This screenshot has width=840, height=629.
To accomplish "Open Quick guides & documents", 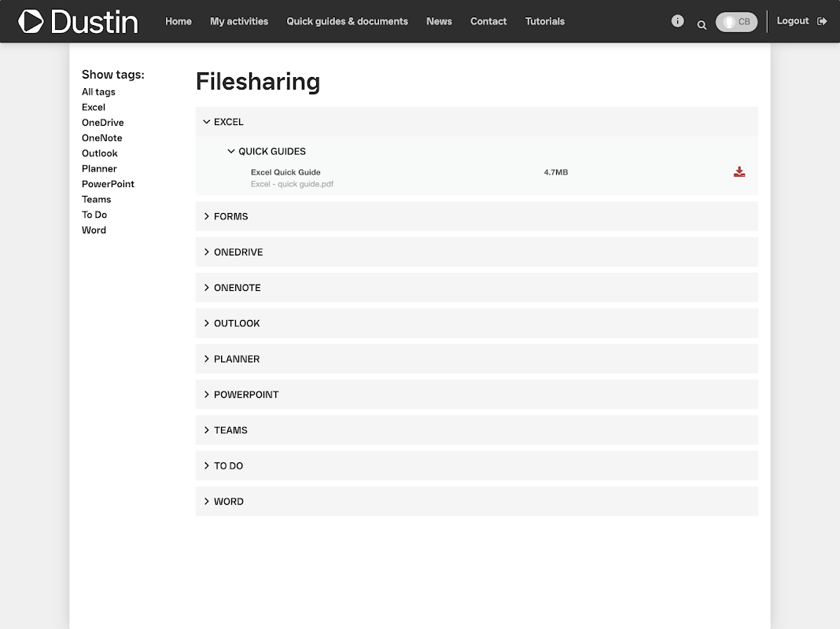I will tap(347, 21).
